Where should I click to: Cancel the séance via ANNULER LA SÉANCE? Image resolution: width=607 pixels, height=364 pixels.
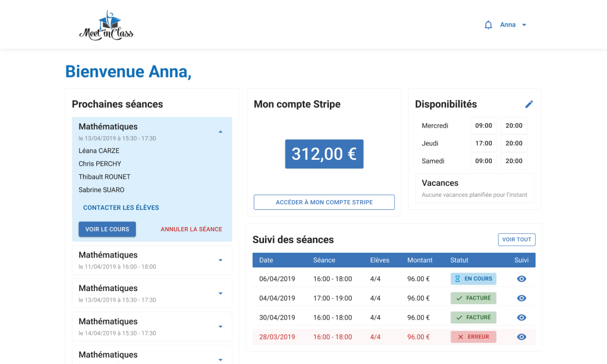tap(191, 229)
